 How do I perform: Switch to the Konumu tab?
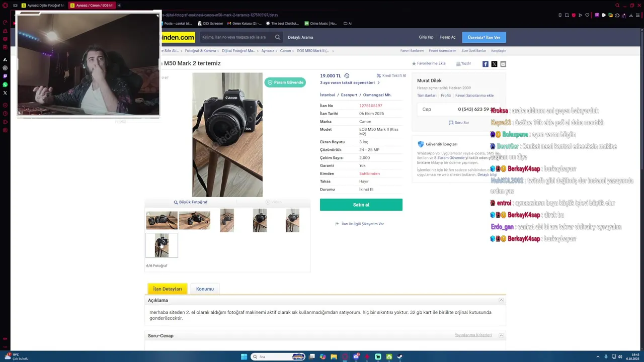pyautogui.click(x=205, y=289)
